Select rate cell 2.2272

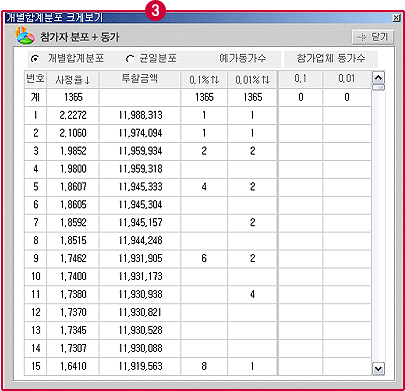coord(73,115)
